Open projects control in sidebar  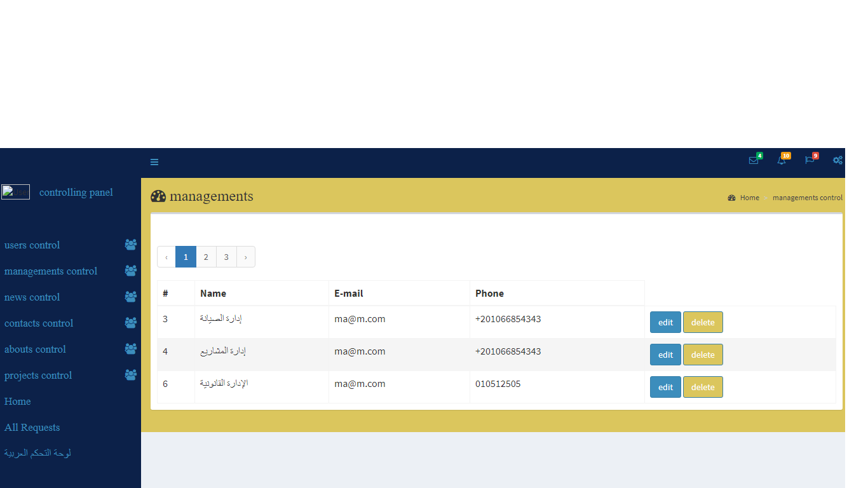(38, 376)
